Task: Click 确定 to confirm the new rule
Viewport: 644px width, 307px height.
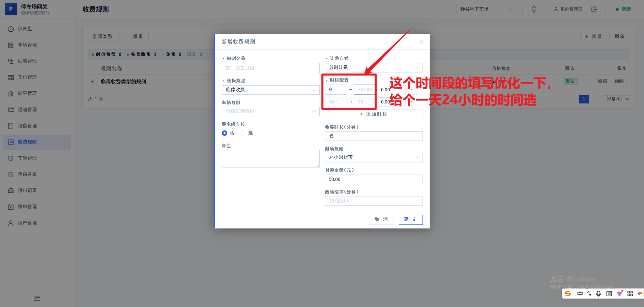Action: [410, 219]
